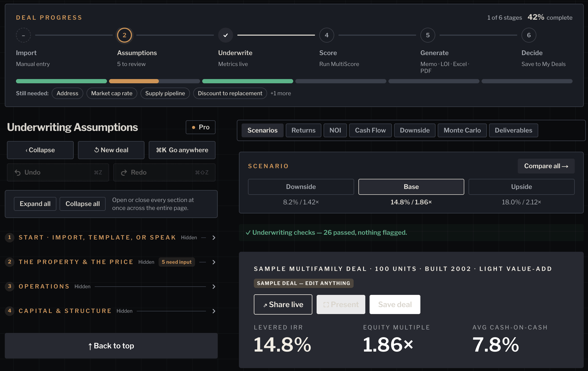Select the Base scenario

(x=411, y=187)
